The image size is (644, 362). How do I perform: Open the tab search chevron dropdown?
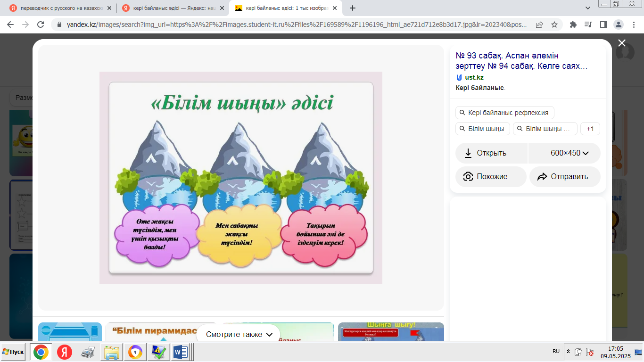pyautogui.click(x=588, y=8)
